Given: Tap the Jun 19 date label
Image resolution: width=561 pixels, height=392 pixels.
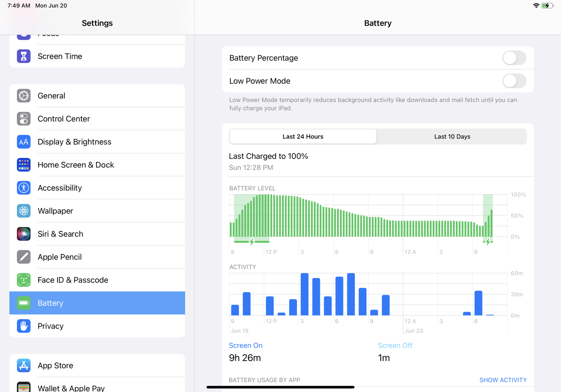Looking at the screenshot, I should pos(239,331).
